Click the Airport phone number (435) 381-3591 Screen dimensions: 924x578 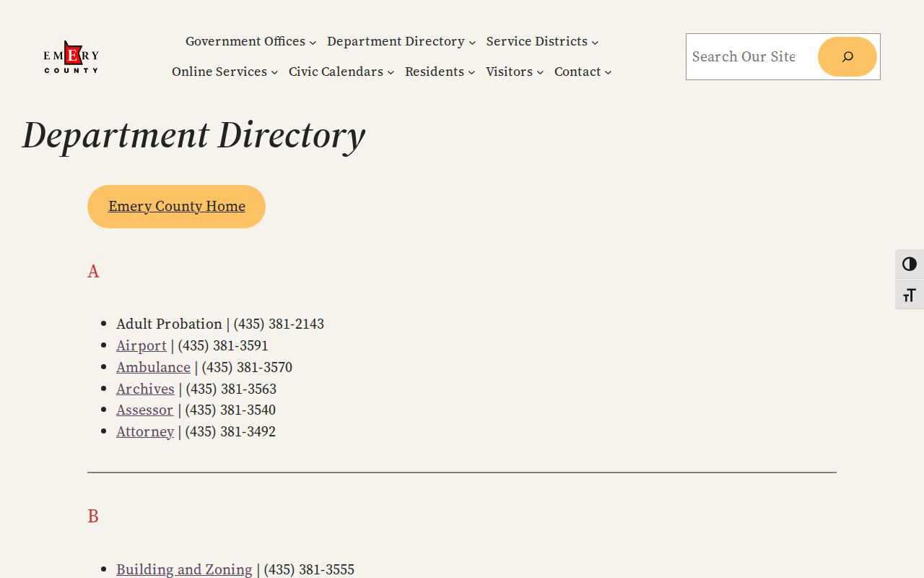[223, 345]
